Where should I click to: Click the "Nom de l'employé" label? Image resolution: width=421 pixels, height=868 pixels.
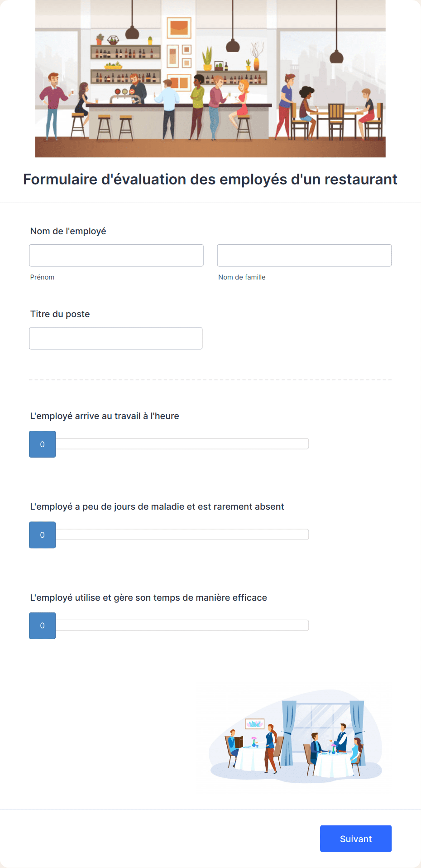68,231
